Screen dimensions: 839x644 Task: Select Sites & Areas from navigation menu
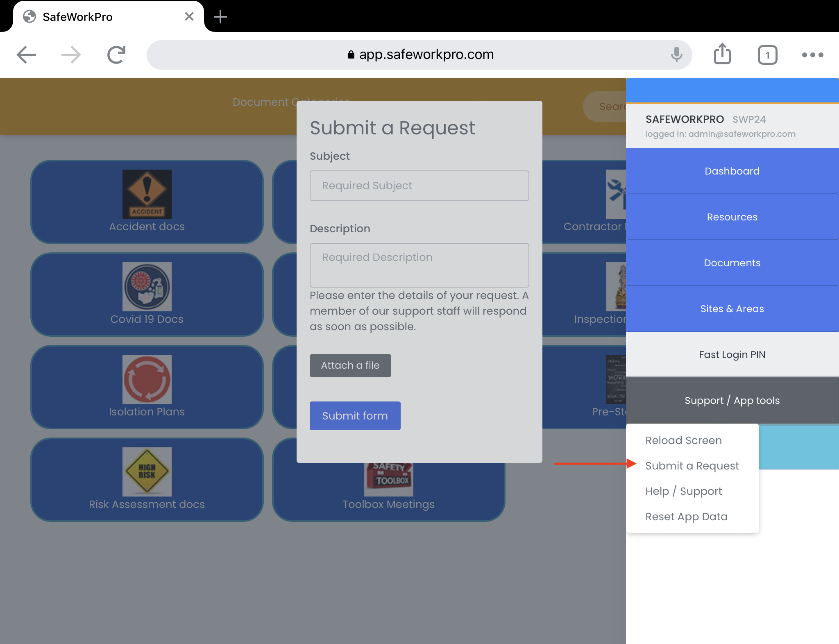(x=733, y=309)
